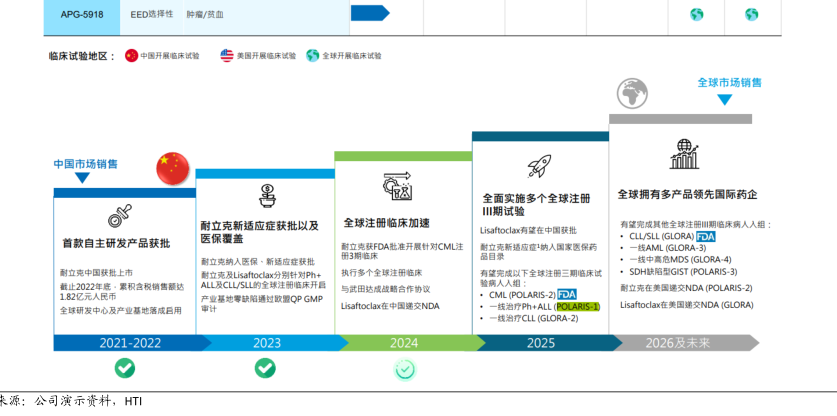The image size is (837, 416).
Task: Click the China flag legend icon
Action: point(131,56)
